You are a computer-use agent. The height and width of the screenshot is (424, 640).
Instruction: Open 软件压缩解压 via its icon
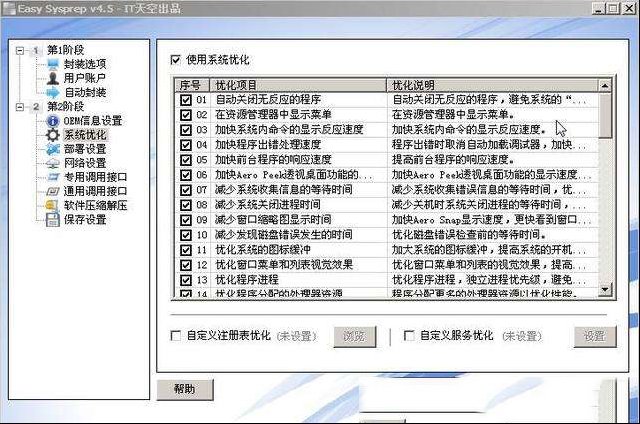click(x=53, y=206)
